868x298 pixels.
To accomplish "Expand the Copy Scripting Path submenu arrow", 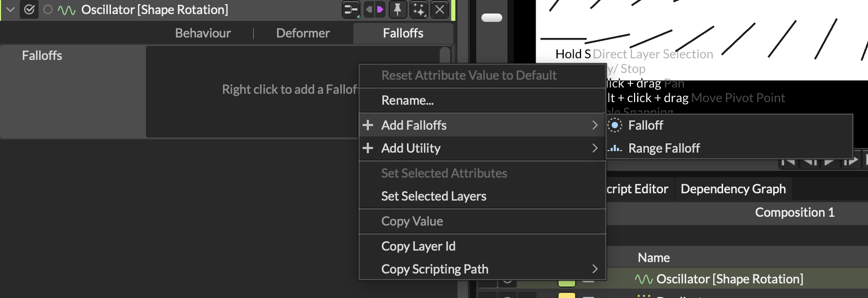I will (594, 269).
